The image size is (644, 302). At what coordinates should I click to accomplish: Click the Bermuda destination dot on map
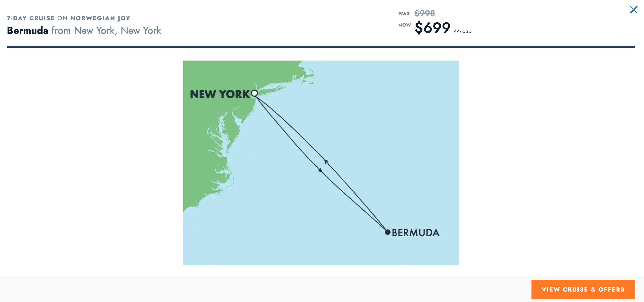(388, 232)
